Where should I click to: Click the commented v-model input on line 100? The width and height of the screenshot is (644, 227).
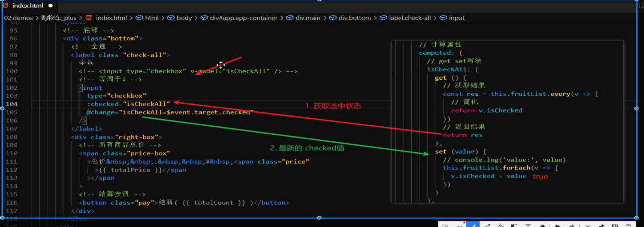pos(188,71)
